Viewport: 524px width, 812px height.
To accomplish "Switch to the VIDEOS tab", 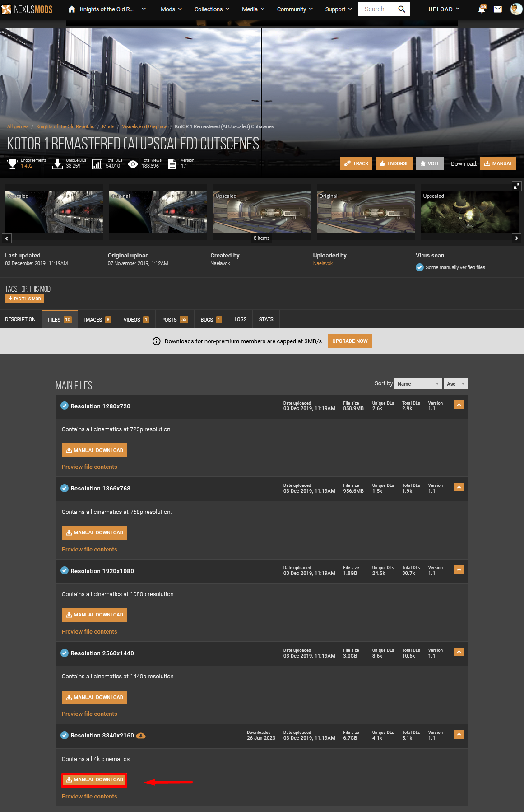I will click(x=136, y=319).
